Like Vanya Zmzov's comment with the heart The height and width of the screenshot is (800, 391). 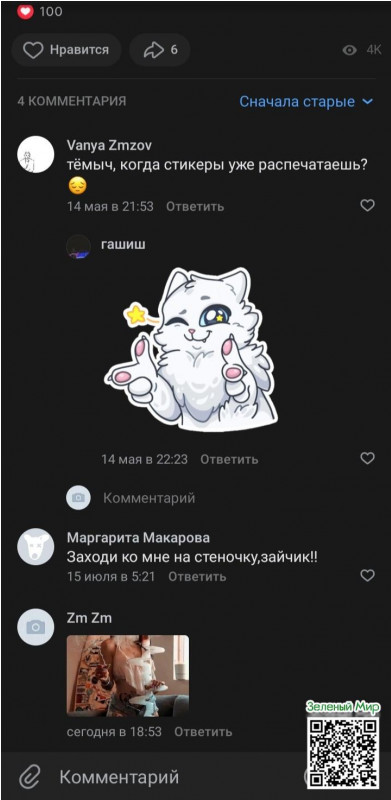click(x=368, y=205)
